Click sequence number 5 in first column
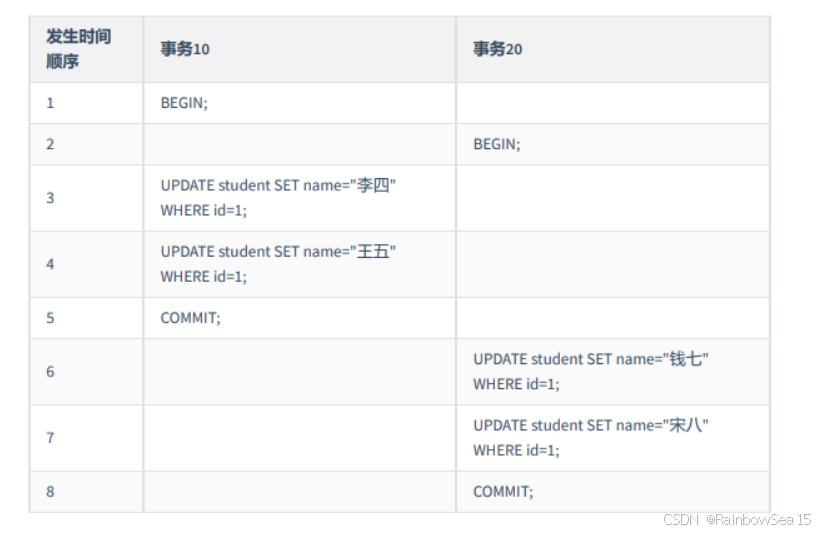Image resolution: width=836 pixels, height=535 pixels. [x=50, y=318]
